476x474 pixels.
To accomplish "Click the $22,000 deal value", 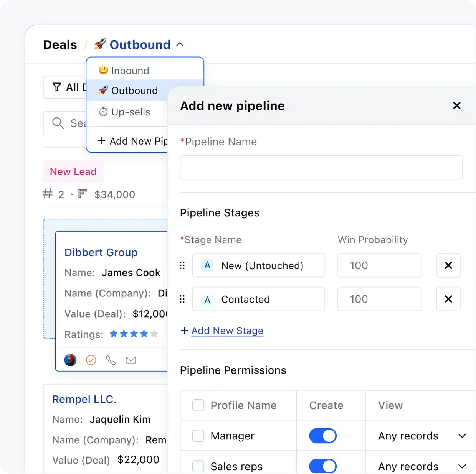I will click(138, 459).
